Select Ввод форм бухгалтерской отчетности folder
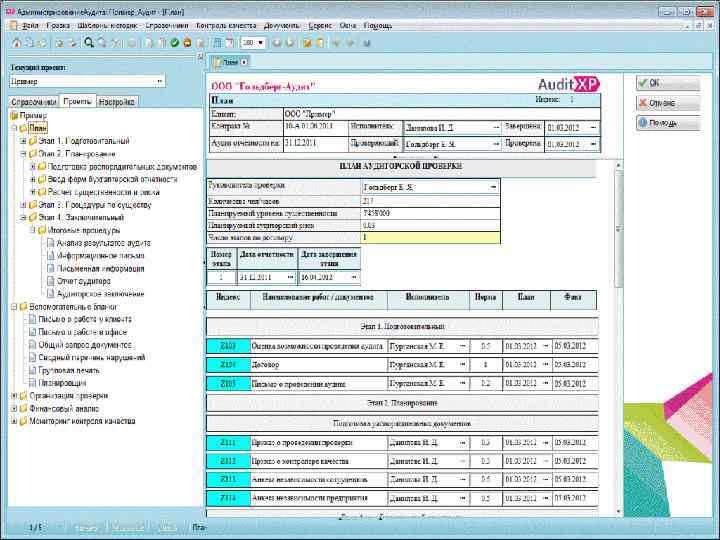 point(112,179)
